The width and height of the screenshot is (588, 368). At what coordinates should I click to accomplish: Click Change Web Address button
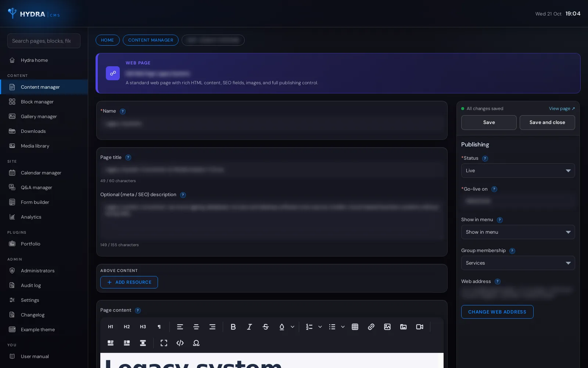pos(497,312)
